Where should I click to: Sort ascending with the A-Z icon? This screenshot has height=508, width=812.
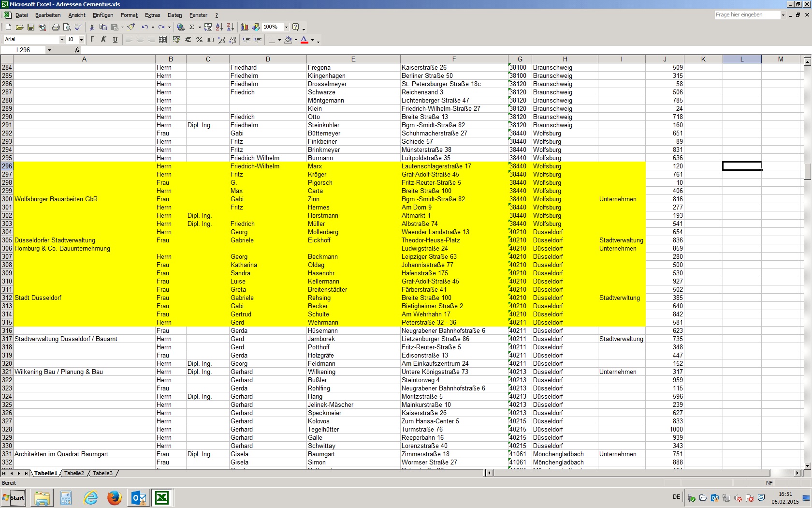[x=219, y=27]
